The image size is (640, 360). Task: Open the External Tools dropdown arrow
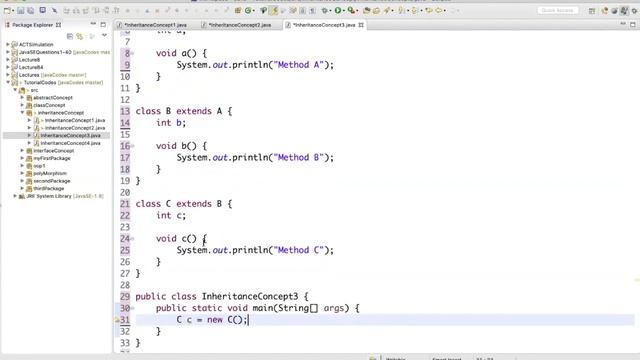[357, 11]
